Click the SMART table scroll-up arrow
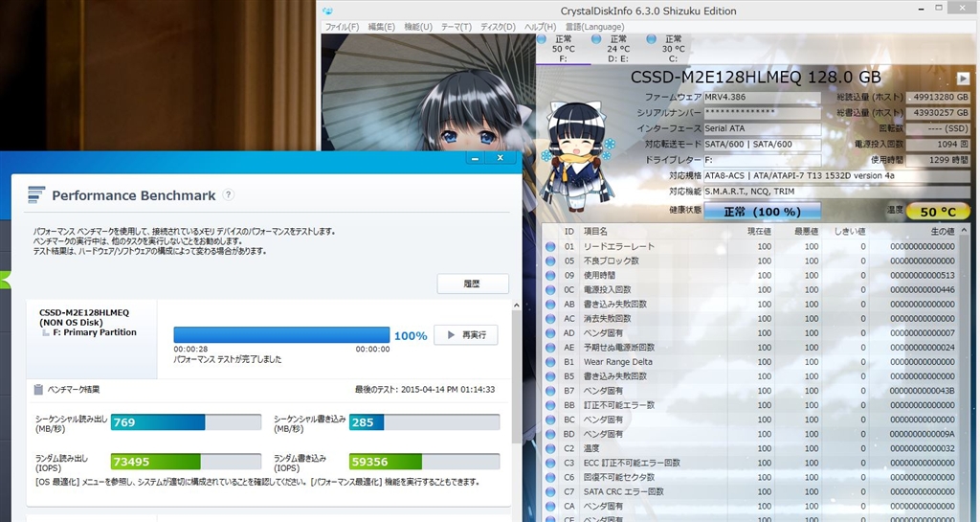This screenshot has height=522, width=980. tap(965, 231)
